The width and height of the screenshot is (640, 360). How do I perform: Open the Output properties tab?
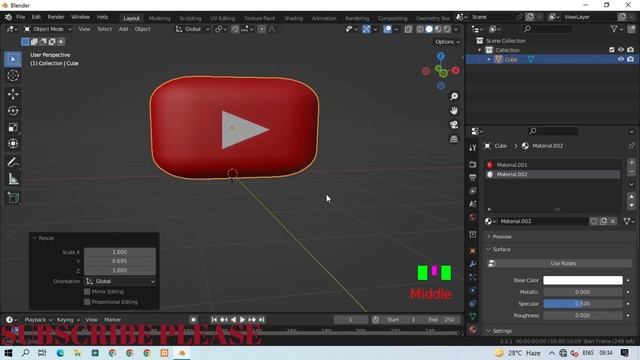pyautogui.click(x=473, y=178)
